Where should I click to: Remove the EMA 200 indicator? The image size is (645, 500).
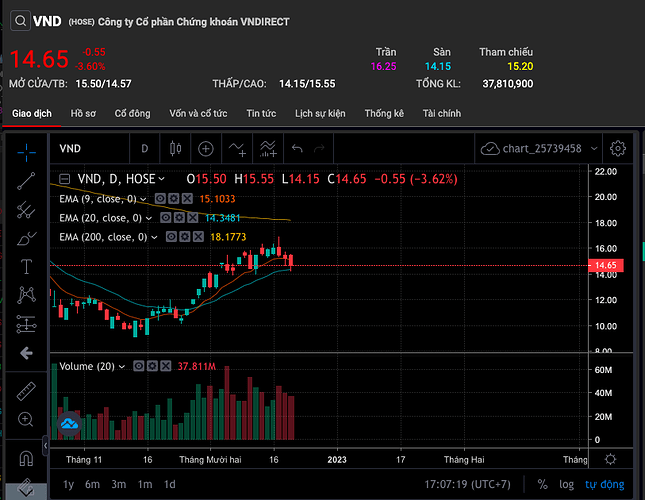click(x=198, y=237)
